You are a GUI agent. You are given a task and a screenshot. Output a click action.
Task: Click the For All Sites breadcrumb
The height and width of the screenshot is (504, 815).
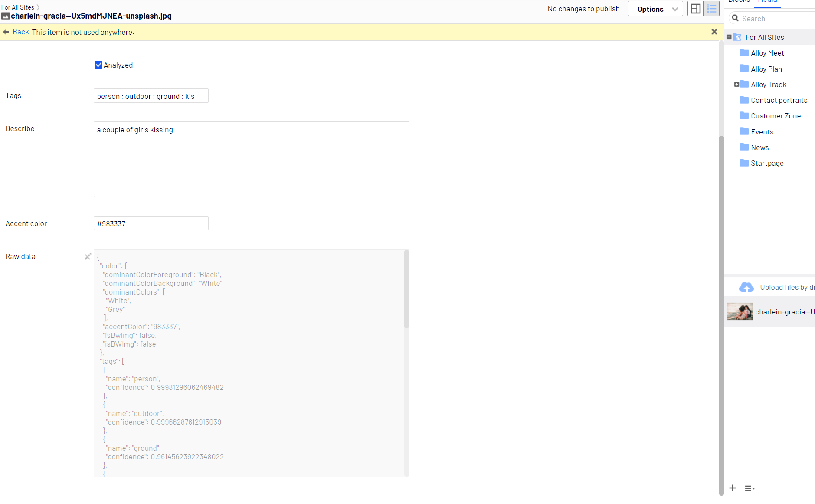(x=18, y=7)
